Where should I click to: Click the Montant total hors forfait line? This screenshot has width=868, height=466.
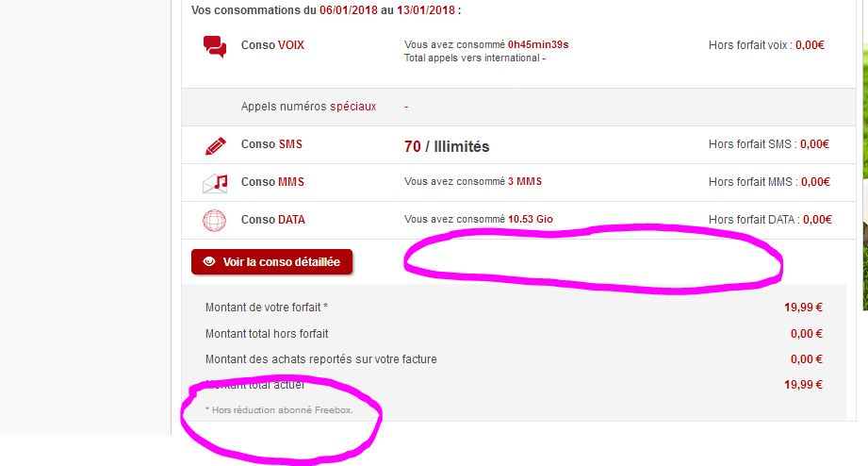coord(514,334)
